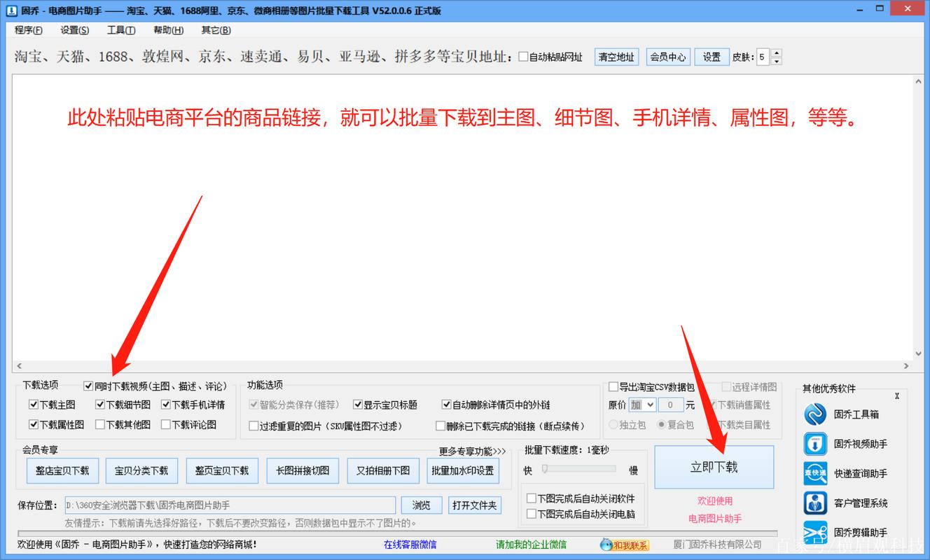Toggle 自动粘贴网址 checkbox

tap(523, 57)
